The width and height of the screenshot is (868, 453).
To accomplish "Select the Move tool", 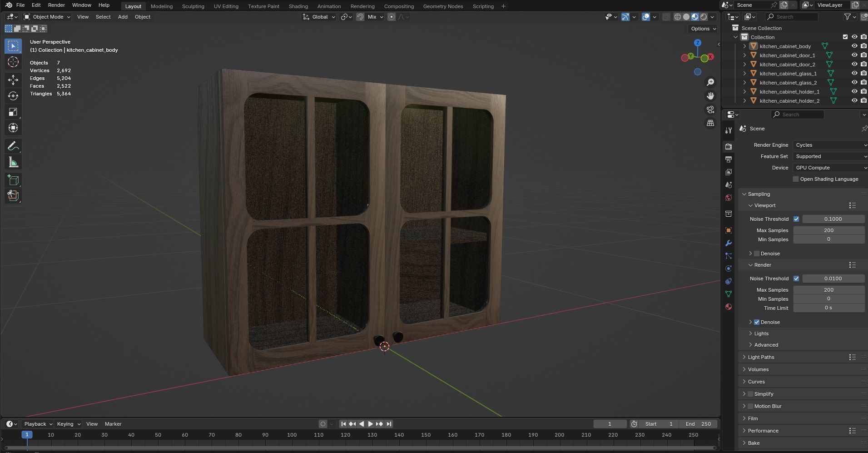I will click(13, 80).
